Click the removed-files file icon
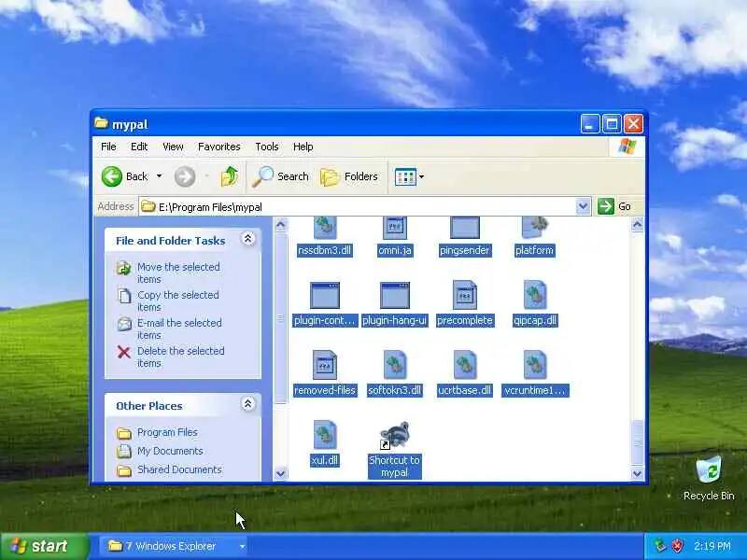747x560 pixels. point(325,365)
